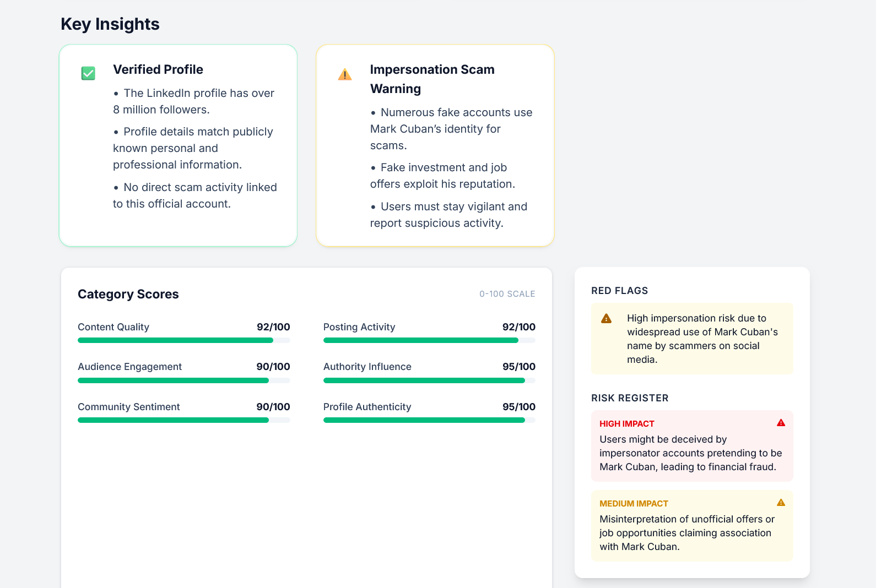Click the RISK REGISTER section label
This screenshot has height=588, width=876.
pos(630,398)
